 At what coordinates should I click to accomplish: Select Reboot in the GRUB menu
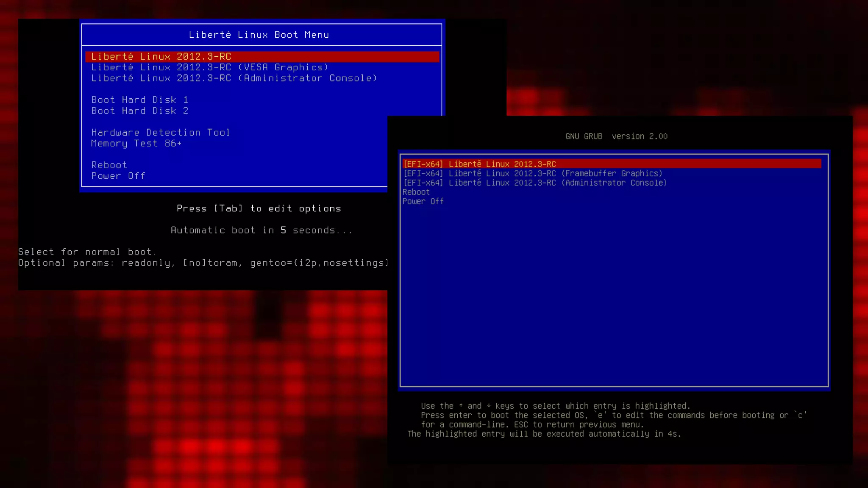[416, 192]
